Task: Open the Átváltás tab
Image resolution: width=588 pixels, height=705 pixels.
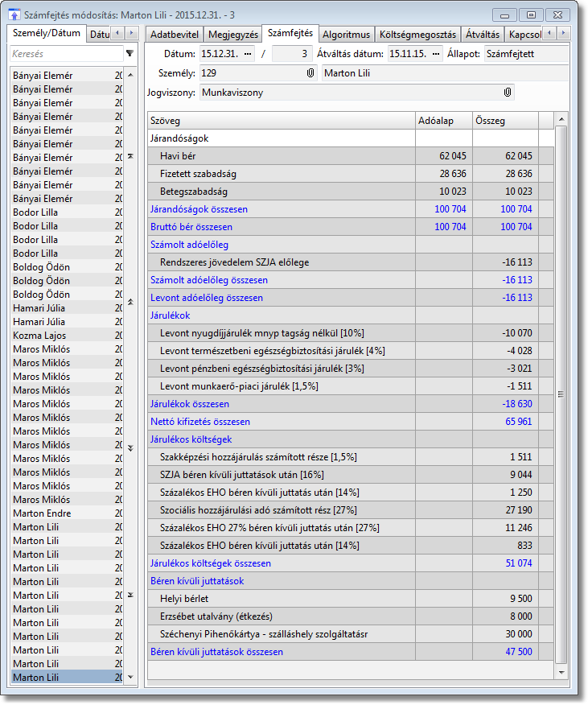Action: (483, 35)
